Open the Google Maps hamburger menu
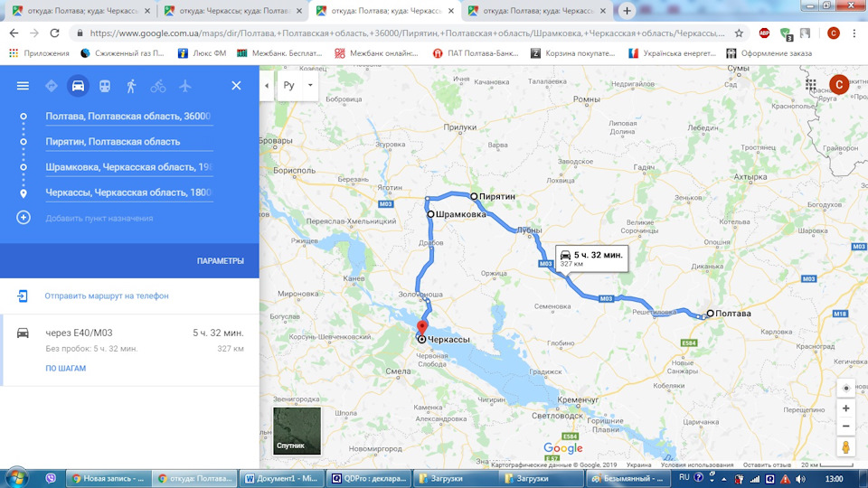 point(23,86)
